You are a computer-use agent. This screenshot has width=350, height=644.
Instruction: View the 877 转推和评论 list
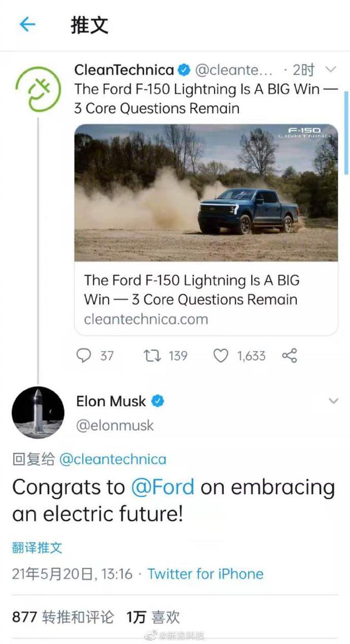coord(63,617)
